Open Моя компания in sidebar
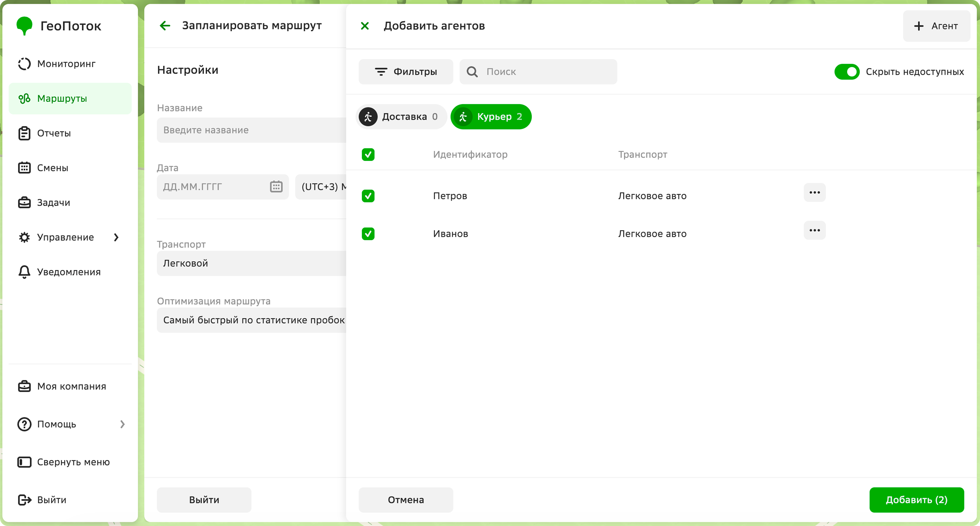980x526 pixels. (70, 386)
